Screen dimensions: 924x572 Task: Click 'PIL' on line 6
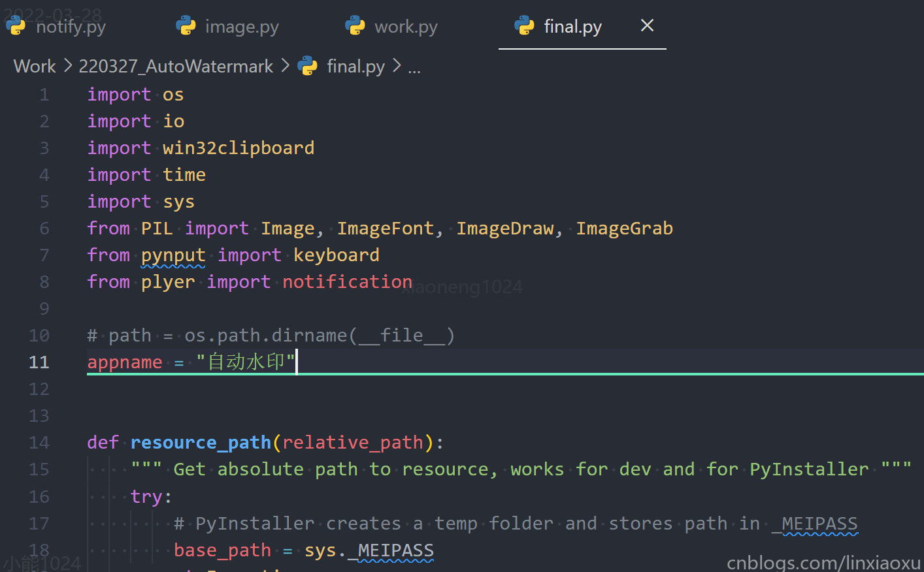[x=157, y=229]
